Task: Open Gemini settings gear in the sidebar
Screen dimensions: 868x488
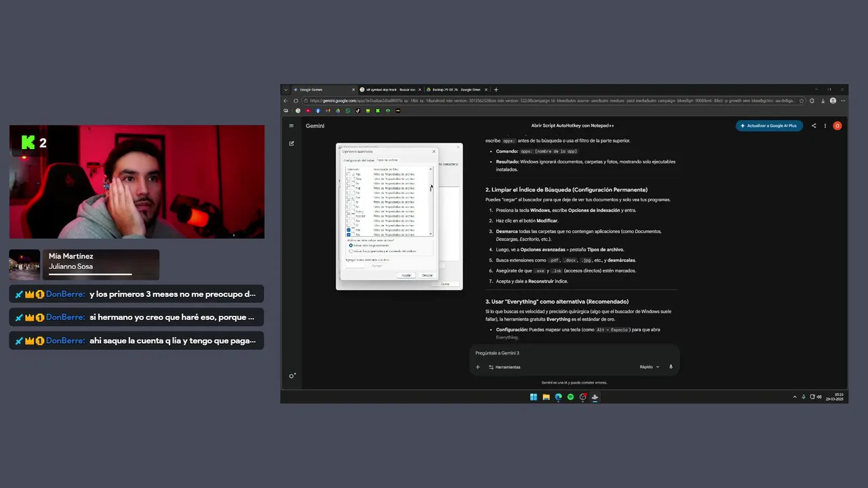Action: click(292, 375)
